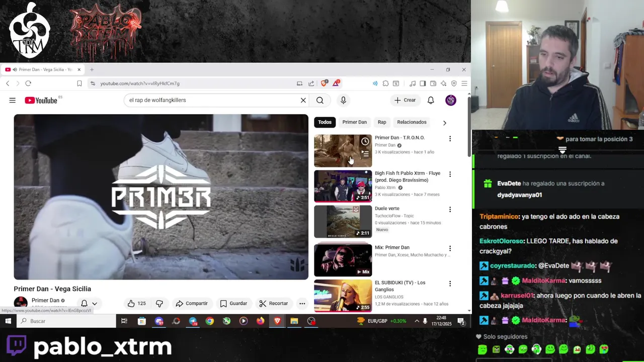Open options menu for Mix: Primer Dan

click(450, 248)
